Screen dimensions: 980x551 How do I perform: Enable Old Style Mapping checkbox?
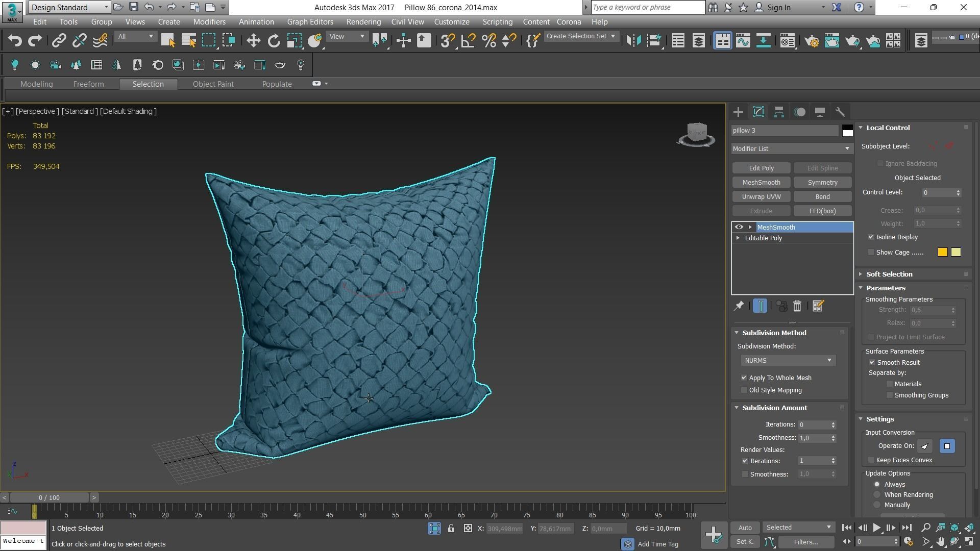744,390
